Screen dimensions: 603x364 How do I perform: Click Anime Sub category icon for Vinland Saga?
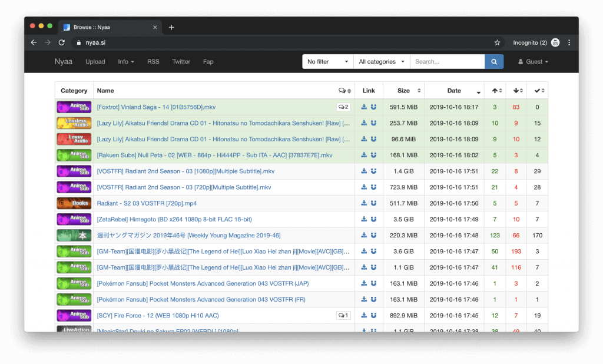(x=74, y=107)
